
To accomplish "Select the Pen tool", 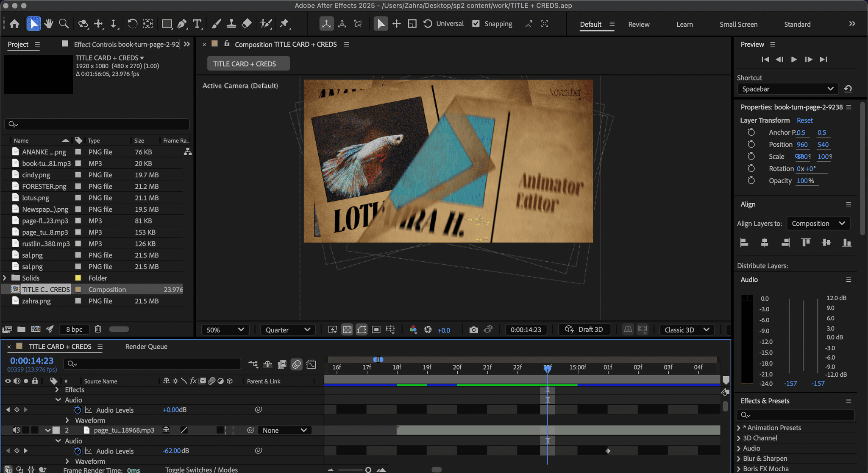I will click(182, 24).
